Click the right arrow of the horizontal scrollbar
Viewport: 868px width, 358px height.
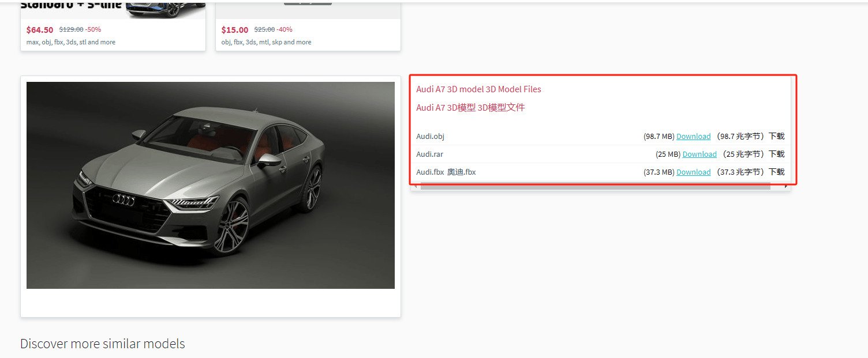785,186
